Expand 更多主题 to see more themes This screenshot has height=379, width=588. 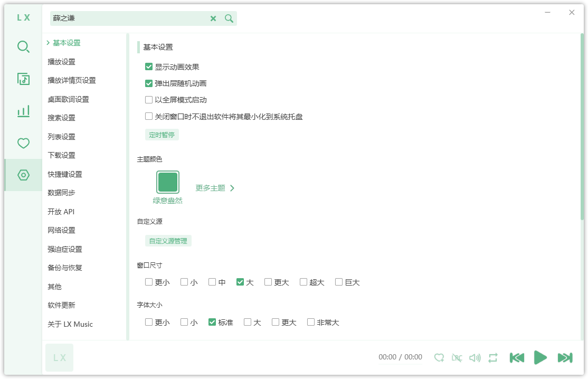click(210, 187)
